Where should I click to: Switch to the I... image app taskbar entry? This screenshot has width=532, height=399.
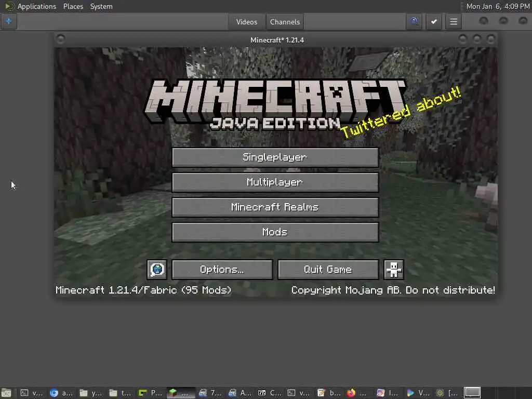[388, 393]
